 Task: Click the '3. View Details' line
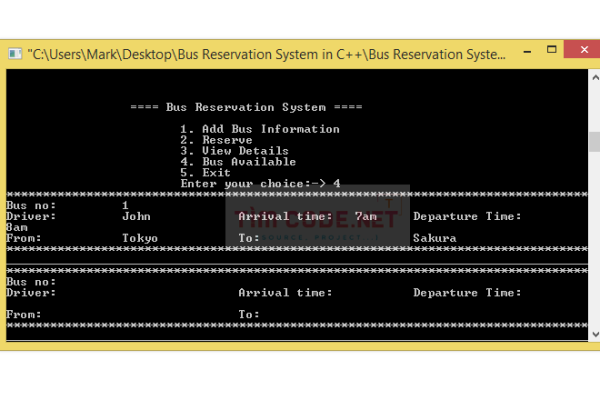coord(234,151)
